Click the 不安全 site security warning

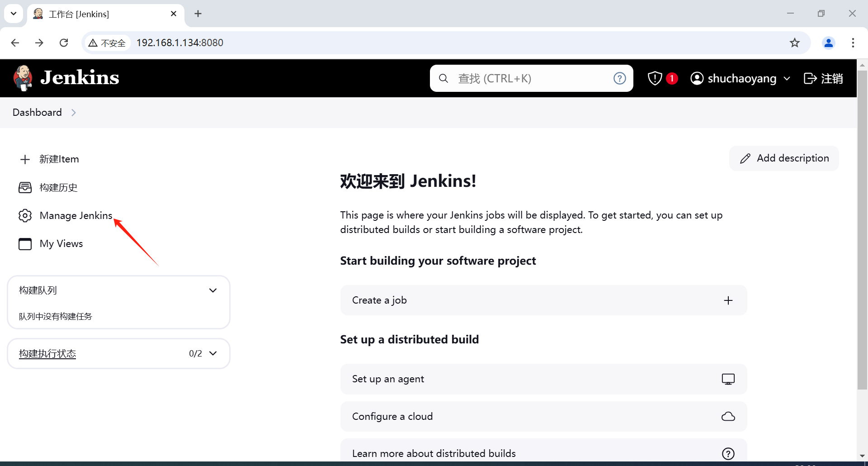tap(107, 43)
